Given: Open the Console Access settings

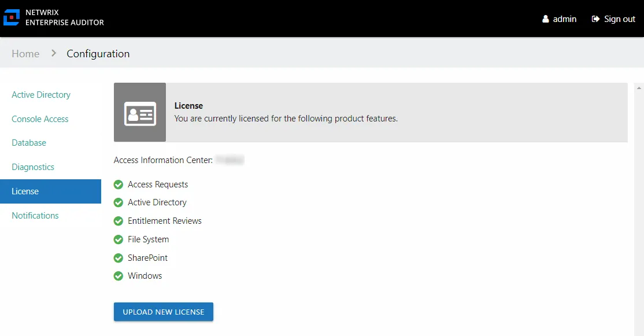Looking at the screenshot, I should coord(40,119).
